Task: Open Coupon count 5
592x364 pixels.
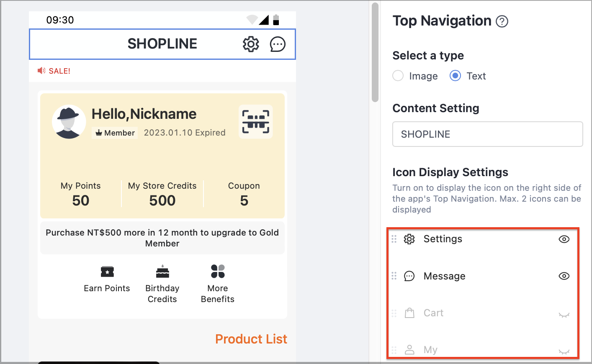Action: click(x=244, y=200)
